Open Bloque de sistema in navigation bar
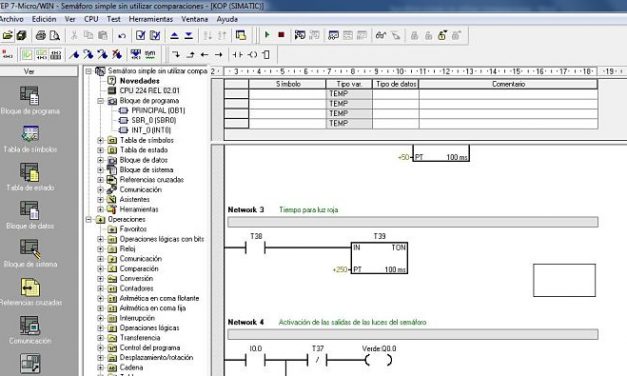Image resolution: width=627 pixels, height=376 pixels. [30, 254]
